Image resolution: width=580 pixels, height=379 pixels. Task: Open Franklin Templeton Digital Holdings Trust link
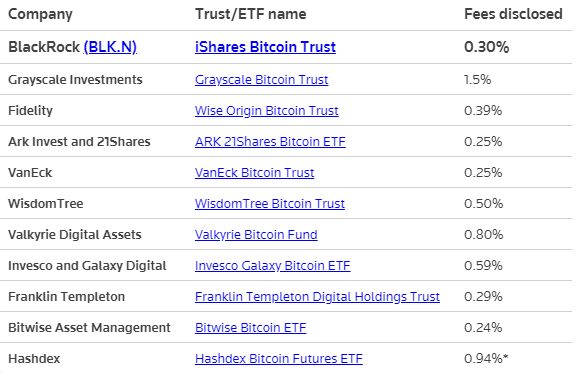(317, 297)
